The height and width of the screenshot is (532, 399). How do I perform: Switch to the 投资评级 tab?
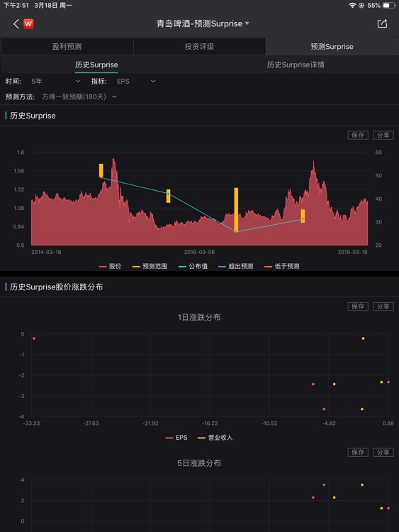point(199,47)
